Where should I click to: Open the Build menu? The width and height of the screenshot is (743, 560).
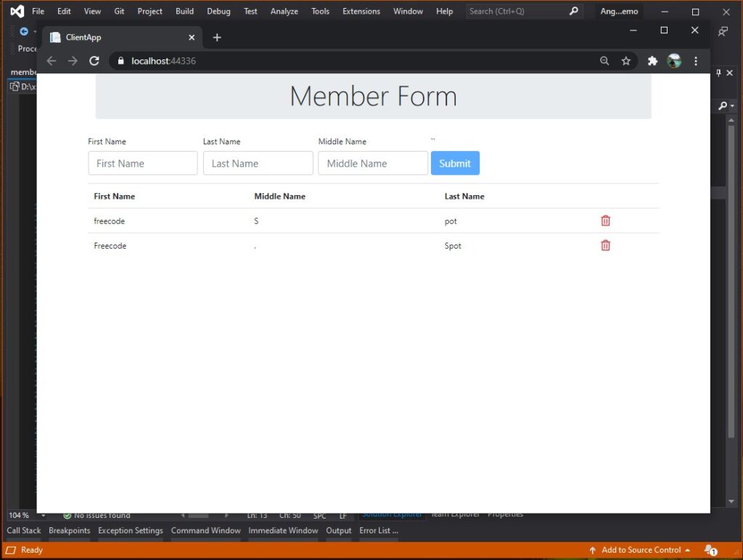(x=184, y=11)
